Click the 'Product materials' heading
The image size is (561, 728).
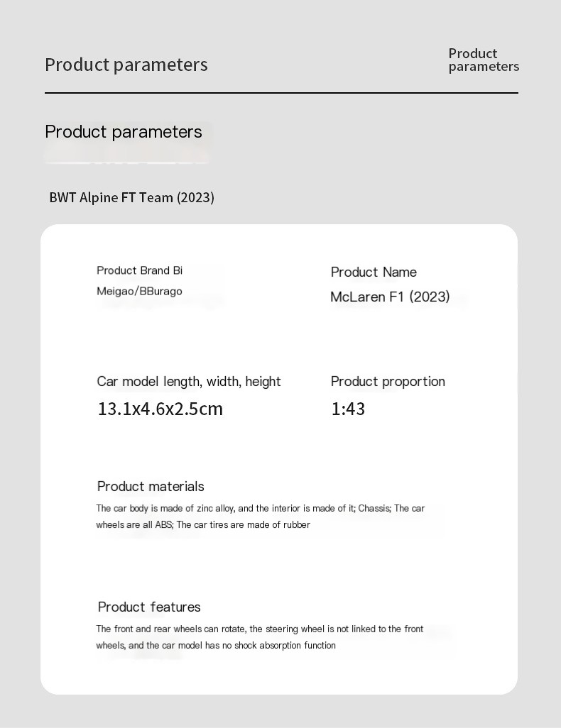[x=151, y=486]
